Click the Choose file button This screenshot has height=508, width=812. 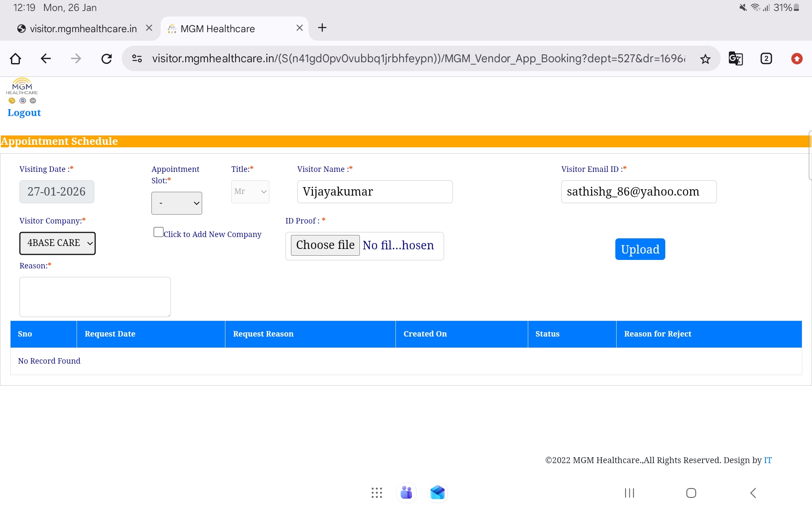tap(325, 245)
